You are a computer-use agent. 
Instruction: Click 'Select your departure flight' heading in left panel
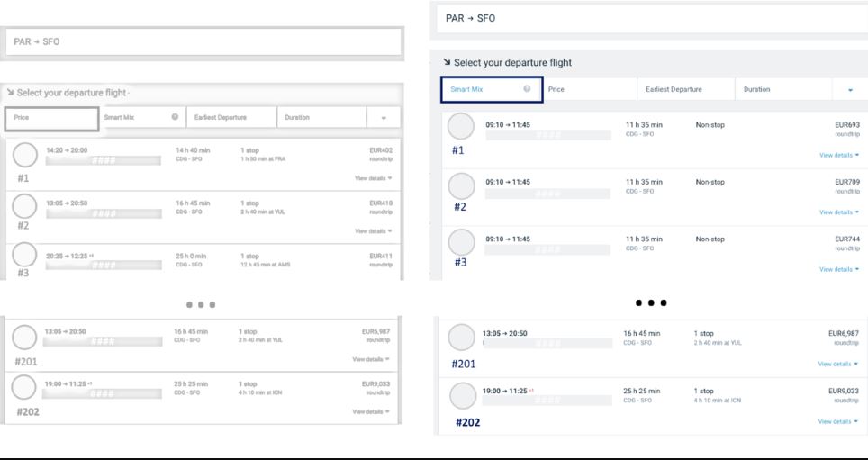[x=71, y=93]
